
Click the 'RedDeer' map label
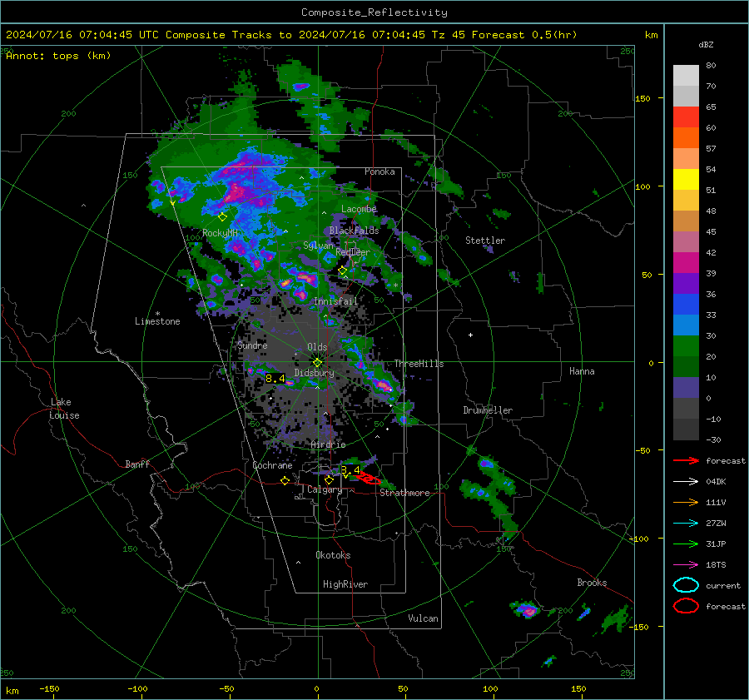(x=353, y=252)
